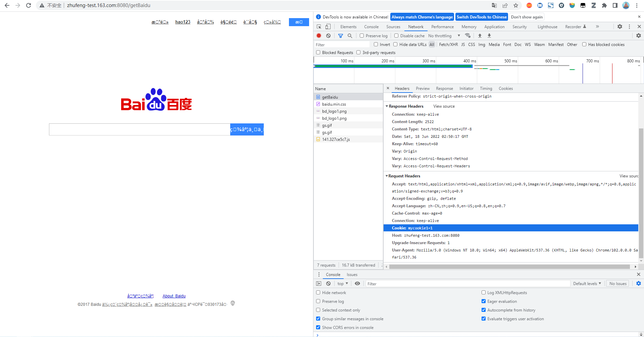Open the share page icon in address bar
Screen dimensions: 644x337
[x=505, y=5]
